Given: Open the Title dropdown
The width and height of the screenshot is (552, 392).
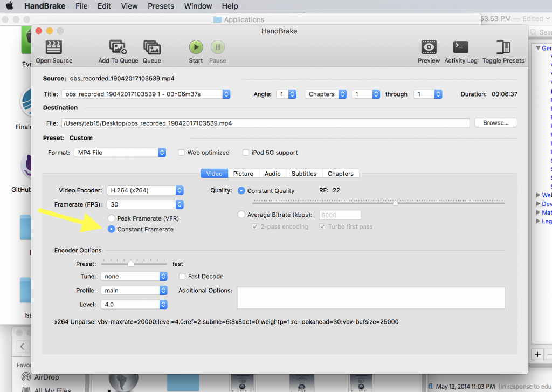Looking at the screenshot, I should pyautogui.click(x=146, y=94).
